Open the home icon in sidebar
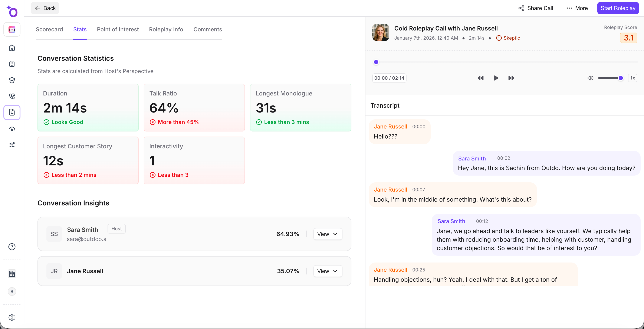 pos(12,48)
